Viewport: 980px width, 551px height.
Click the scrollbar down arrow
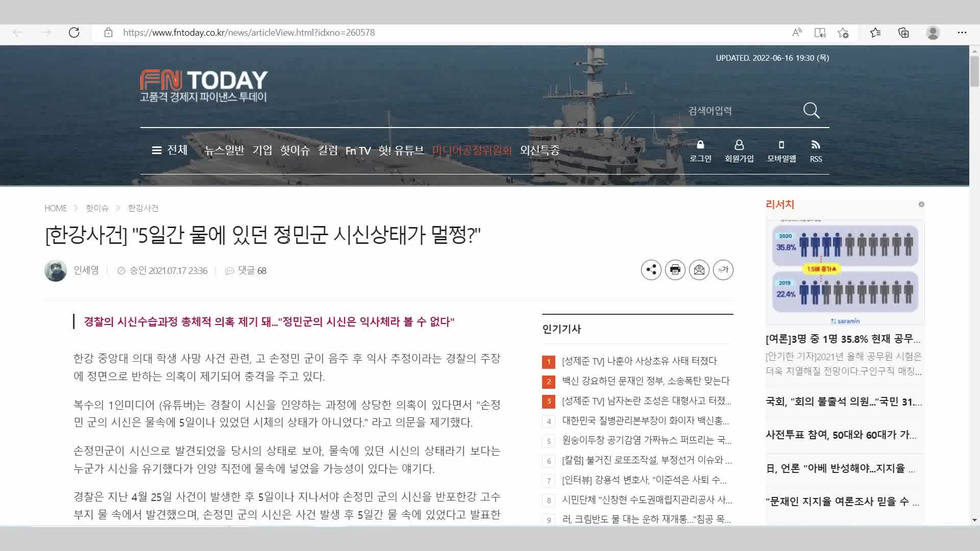(974, 519)
